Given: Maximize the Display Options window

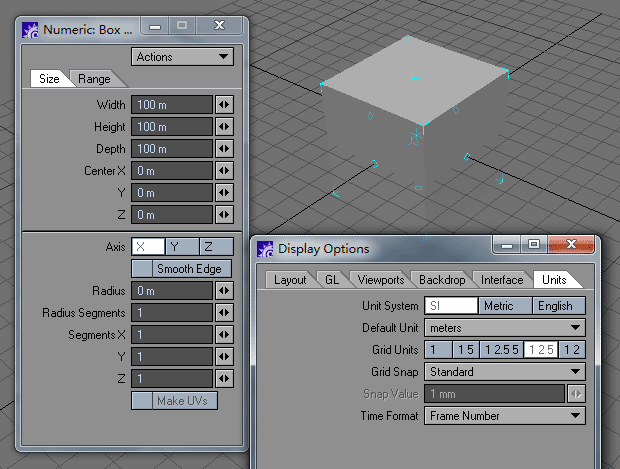Looking at the screenshot, I should pyautogui.click(x=534, y=245).
